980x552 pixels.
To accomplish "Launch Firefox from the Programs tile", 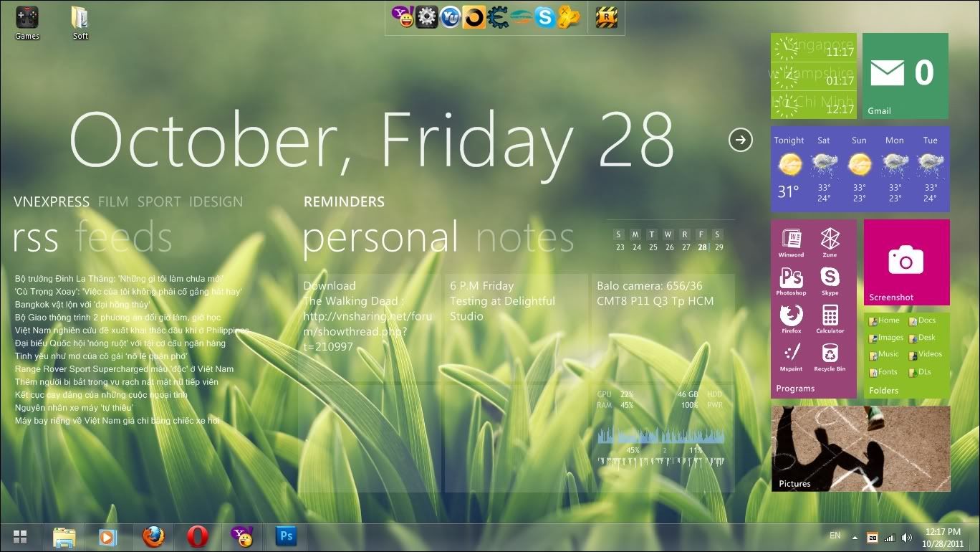I will tap(791, 320).
